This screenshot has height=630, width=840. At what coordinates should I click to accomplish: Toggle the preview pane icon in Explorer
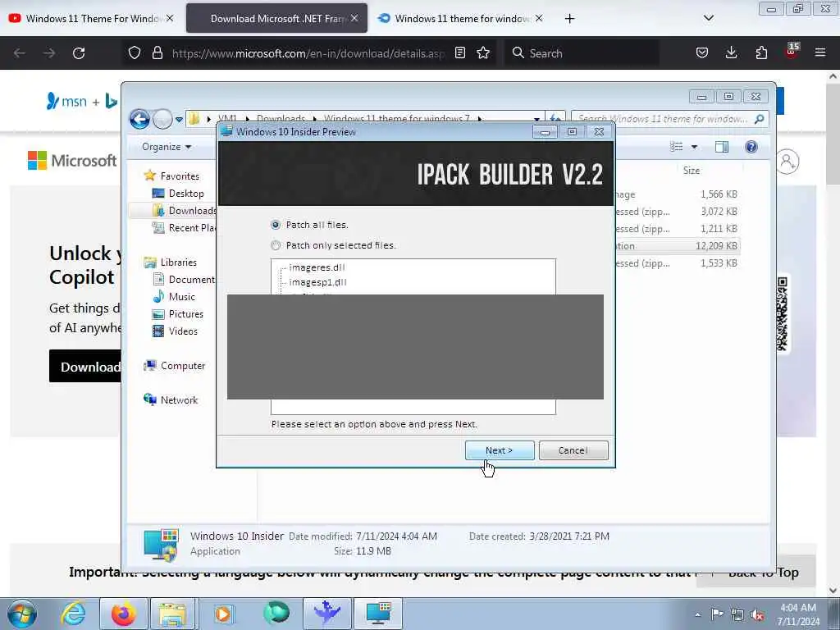pyautogui.click(x=722, y=147)
